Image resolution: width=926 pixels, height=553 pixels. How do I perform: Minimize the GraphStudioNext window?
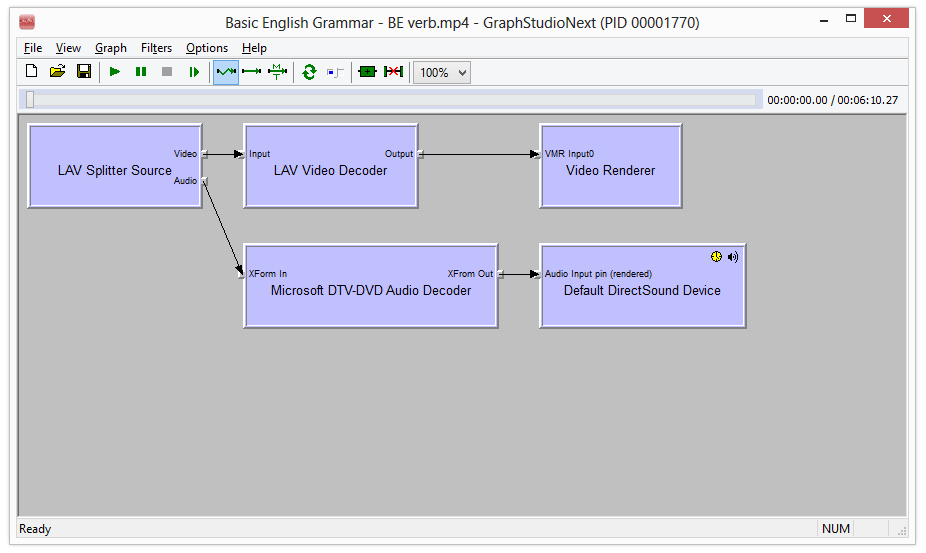coord(824,20)
